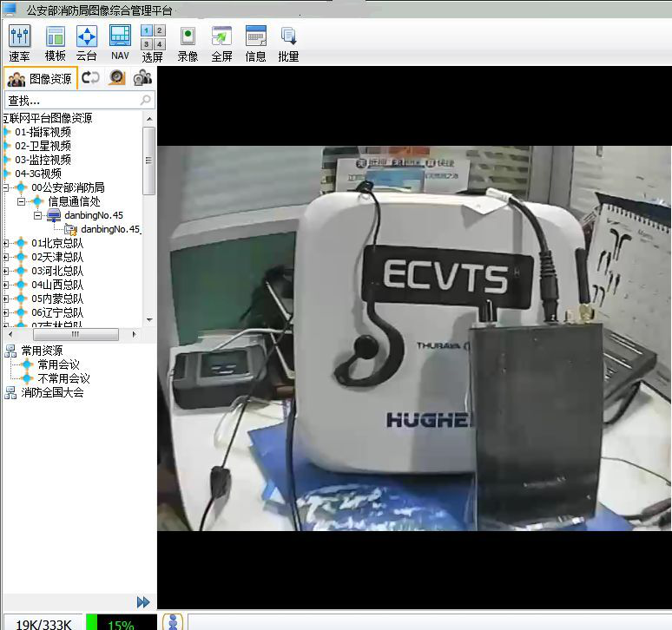
Task: Select 常用会议 item
Action: pos(58,364)
